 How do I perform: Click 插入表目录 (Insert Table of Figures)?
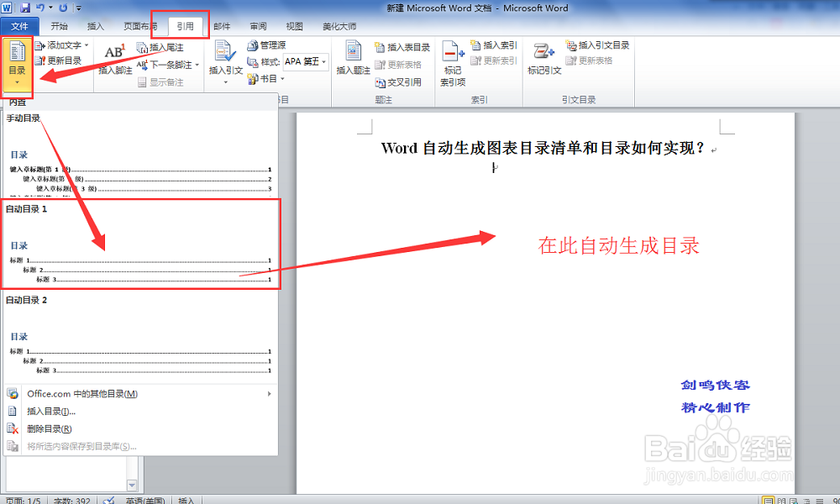point(402,47)
